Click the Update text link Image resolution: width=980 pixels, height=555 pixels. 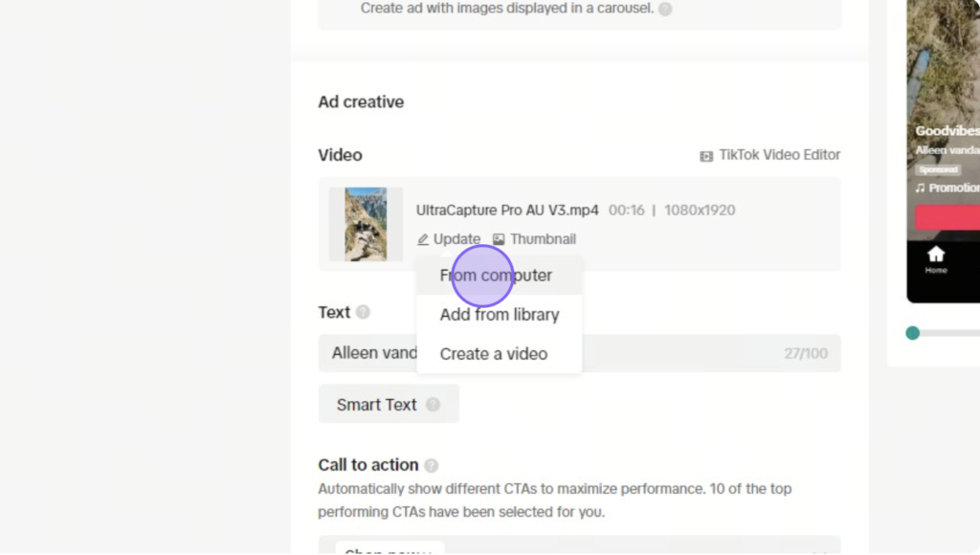pos(457,239)
